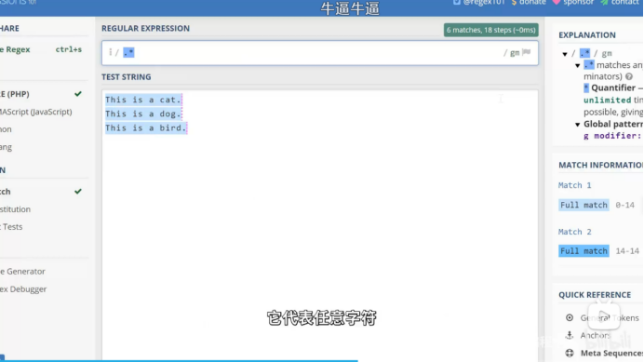Click the '14-14' match range value

click(627, 250)
